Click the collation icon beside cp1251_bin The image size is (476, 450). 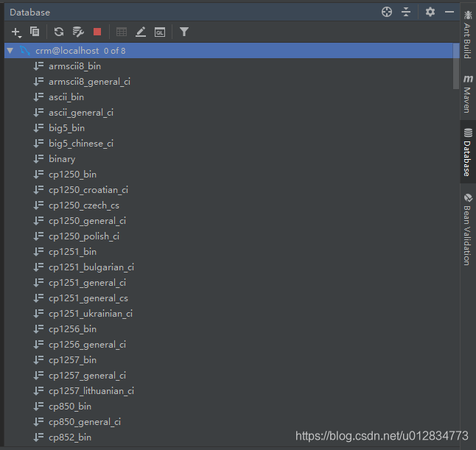point(38,252)
